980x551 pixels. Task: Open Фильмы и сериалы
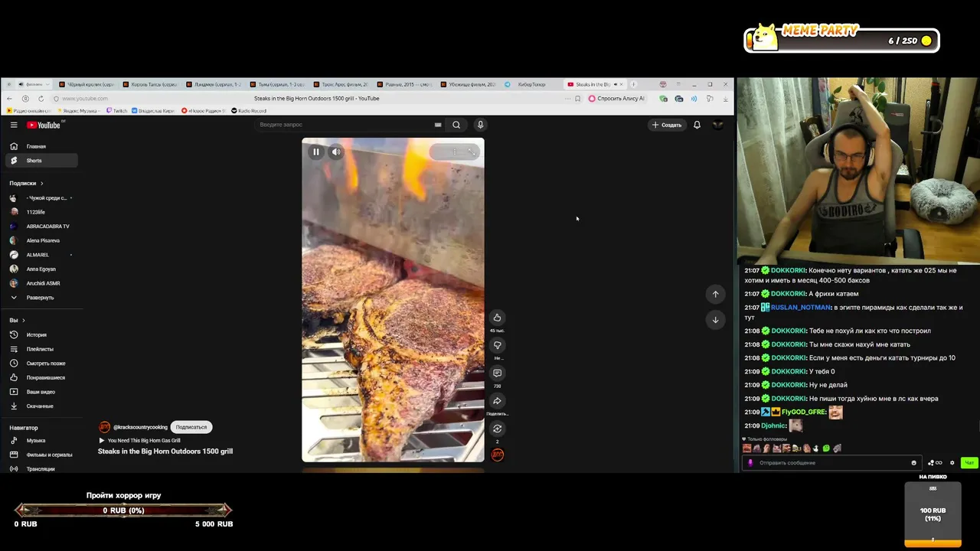(41, 455)
